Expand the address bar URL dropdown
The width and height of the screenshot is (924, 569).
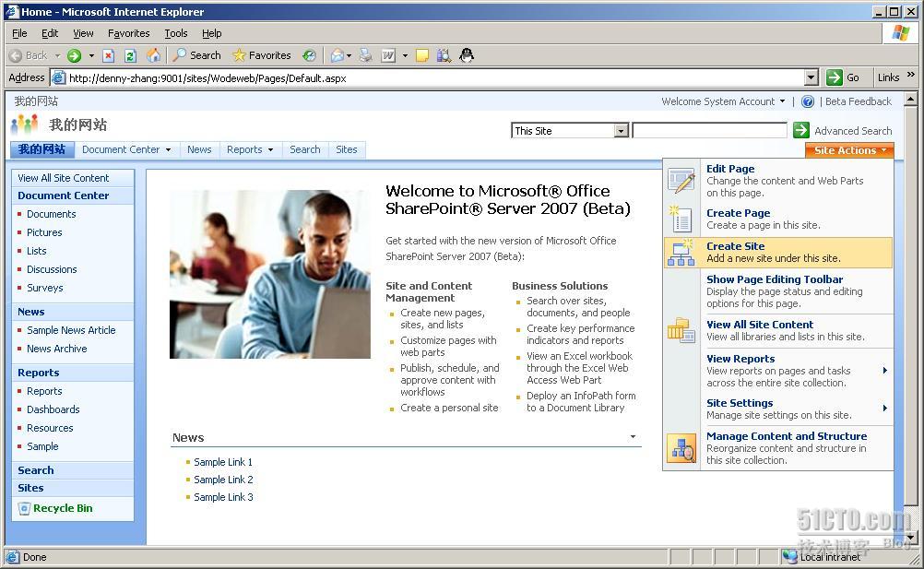[811, 77]
